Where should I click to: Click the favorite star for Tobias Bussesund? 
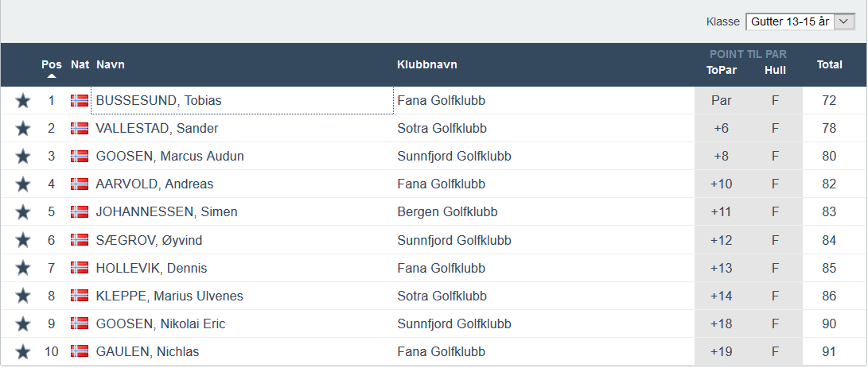coord(23,101)
